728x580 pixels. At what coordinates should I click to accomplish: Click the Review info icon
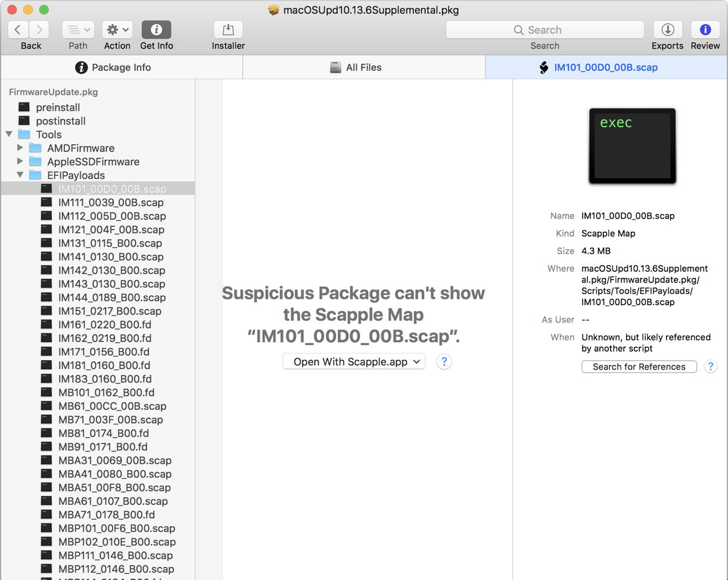[705, 30]
